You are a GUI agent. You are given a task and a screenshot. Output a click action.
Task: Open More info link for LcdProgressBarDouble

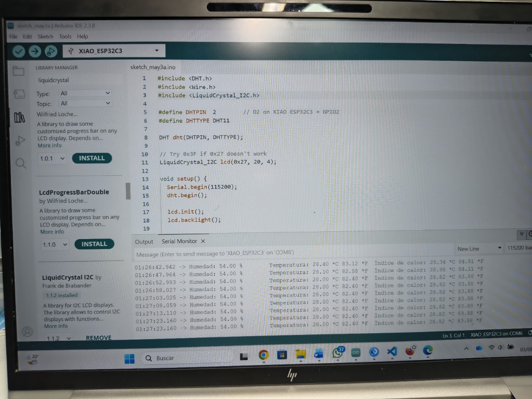point(52,231)
